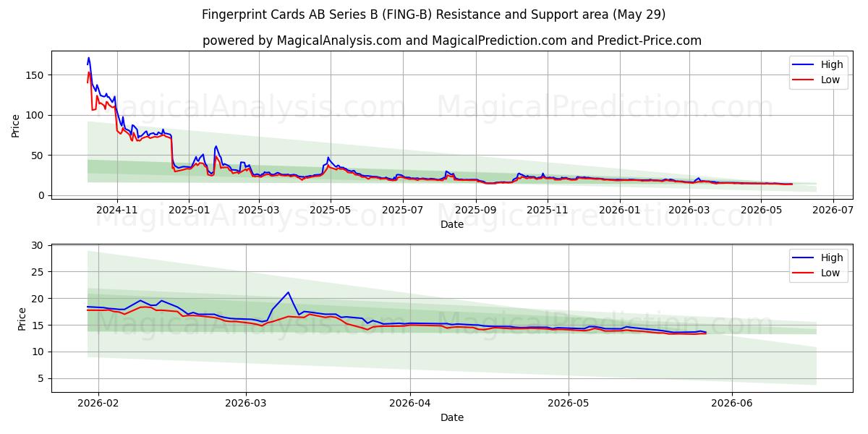Click the '2025-05' x-axis tick label
The height and width of the screenshot is (434, 868).
331,210
